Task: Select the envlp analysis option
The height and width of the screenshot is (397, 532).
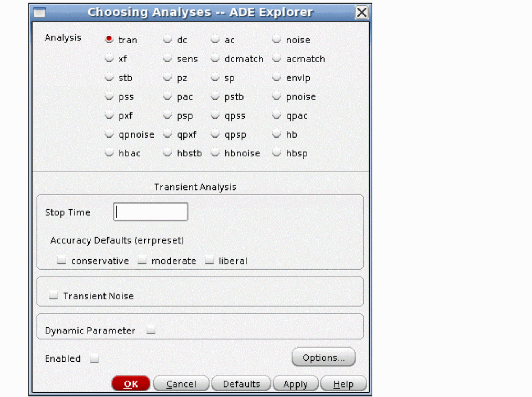Action: click(x=277, y=77)
